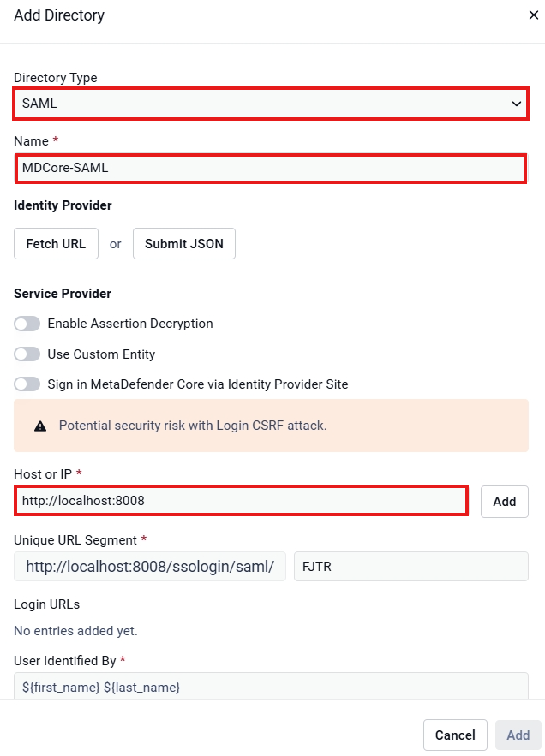545x756 pixels.
Task: Add the host using the adjacent Add button
Action: [505, 502]
